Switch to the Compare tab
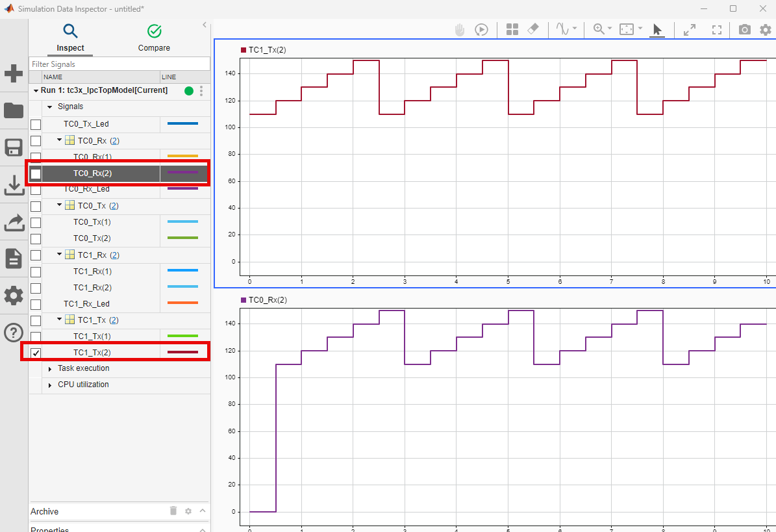This screenshot has height=532, width=776. 154,38
